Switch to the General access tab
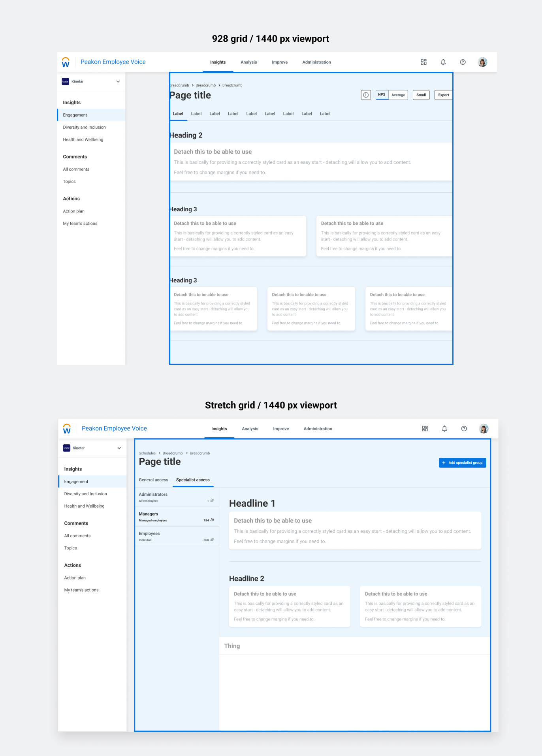The height and width of the screenshot is (756, 542). pos(153,480)
